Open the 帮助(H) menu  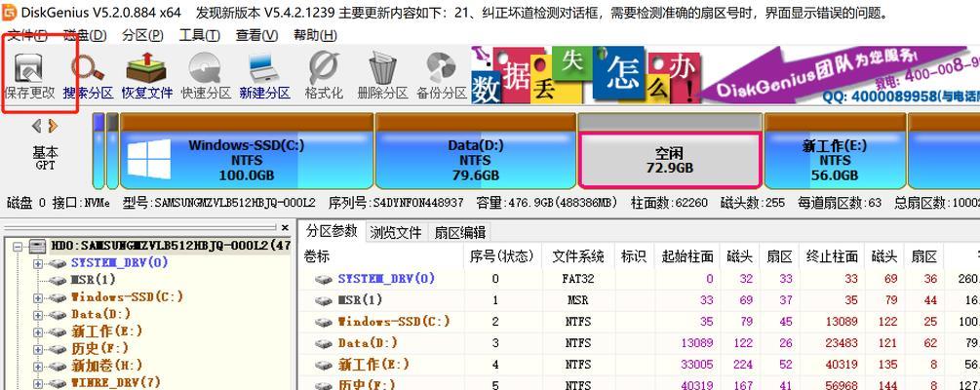pos(315,36)
